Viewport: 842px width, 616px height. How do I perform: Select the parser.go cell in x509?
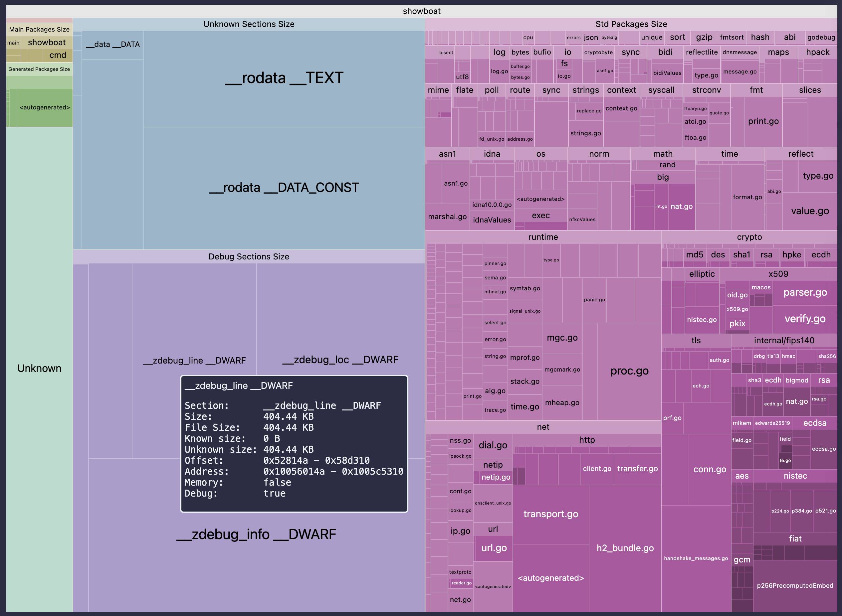click(805, 292)
